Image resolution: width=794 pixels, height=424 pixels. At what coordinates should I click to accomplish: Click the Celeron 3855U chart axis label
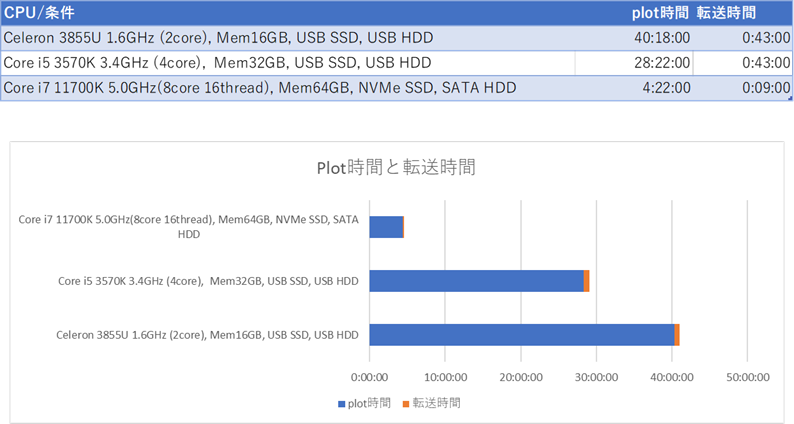(x=207, y=335)
